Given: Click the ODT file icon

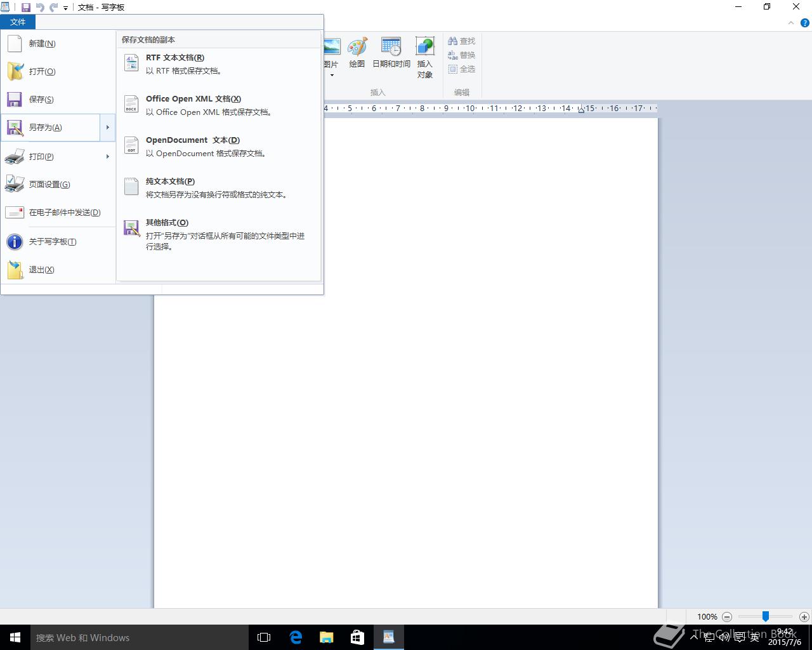Looking at the screenshot, I should tap(131, 145).
